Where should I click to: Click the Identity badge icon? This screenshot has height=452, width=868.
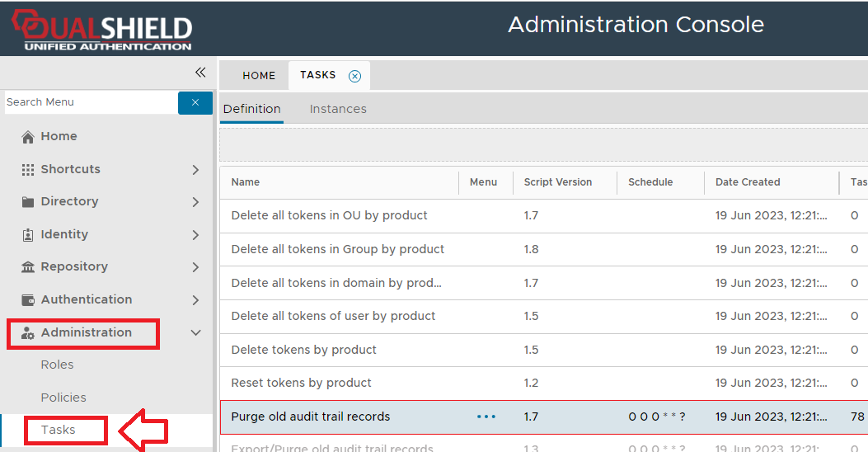tap(28, 234)
